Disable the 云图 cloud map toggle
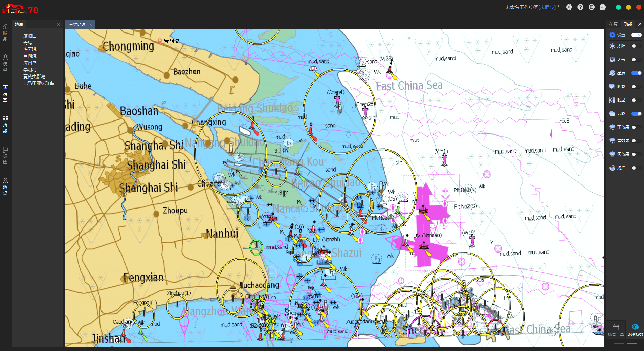 pos(636,114)
